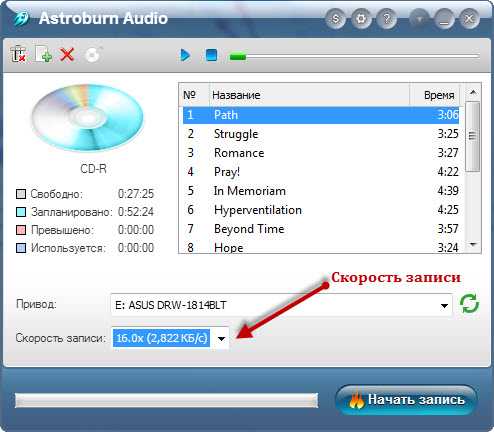Click the green refresh drives icon
This screenshot has height=432, width=494.
(x=469, y=304)
